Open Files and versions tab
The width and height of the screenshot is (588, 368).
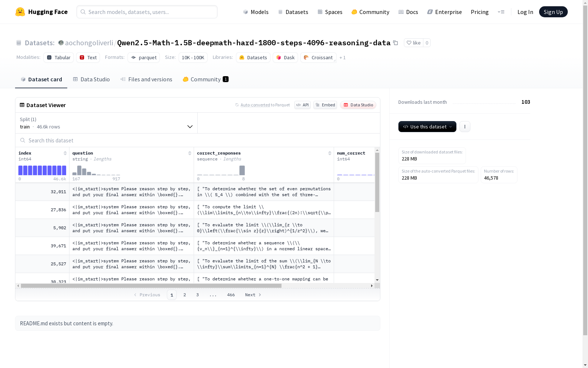tap(146, 79)
